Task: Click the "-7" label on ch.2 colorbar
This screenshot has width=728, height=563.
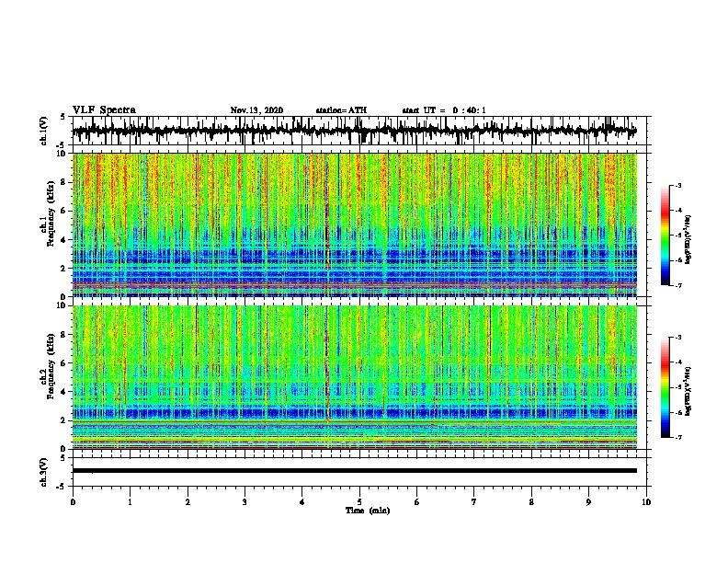Action: coord(677,437)
